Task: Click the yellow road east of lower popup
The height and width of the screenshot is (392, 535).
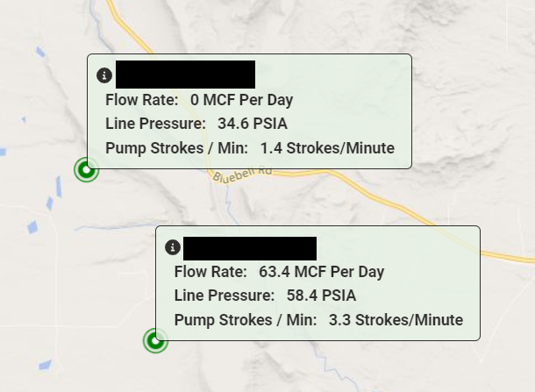Action: coord(508,257)
